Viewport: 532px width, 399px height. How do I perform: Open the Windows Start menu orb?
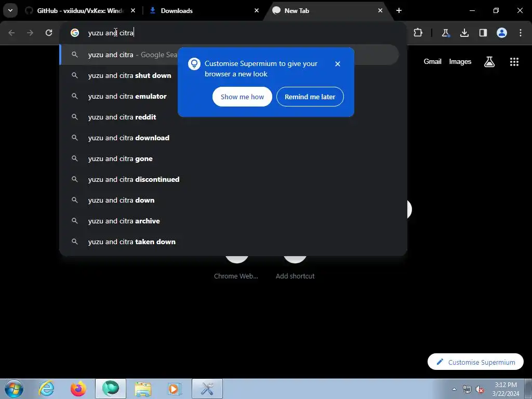(14, 389)
